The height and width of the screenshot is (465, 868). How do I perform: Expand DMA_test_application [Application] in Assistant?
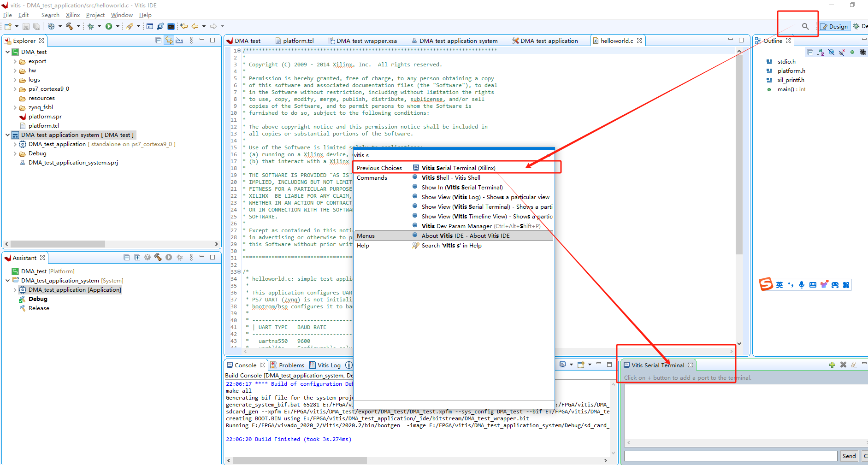tap(15, 290)
